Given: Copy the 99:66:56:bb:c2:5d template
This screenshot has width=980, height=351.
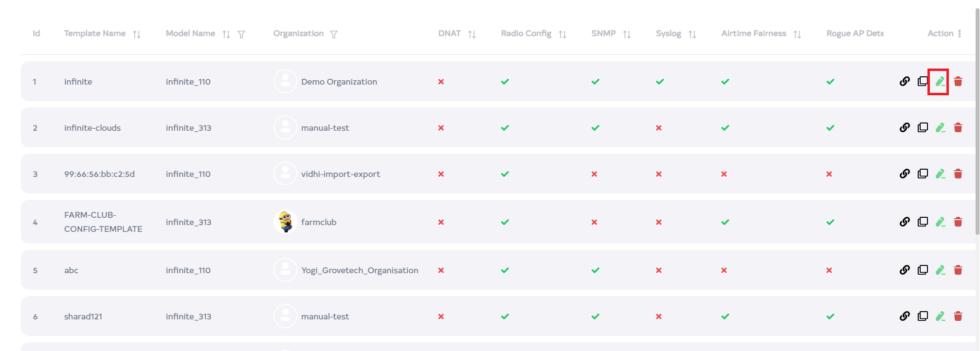Looking at the screenshot, I should 922,174.
